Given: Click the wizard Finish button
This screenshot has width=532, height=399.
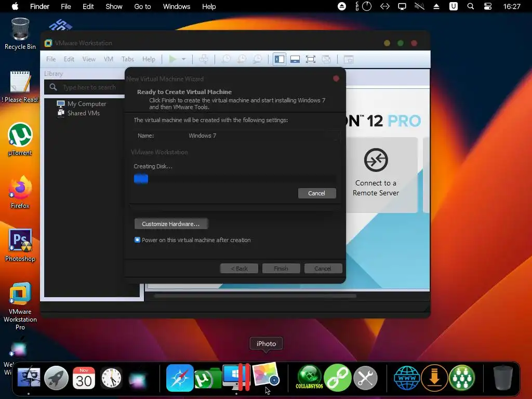Looking at the screenshot, I should pyautogui.click(x=281, y=269).
